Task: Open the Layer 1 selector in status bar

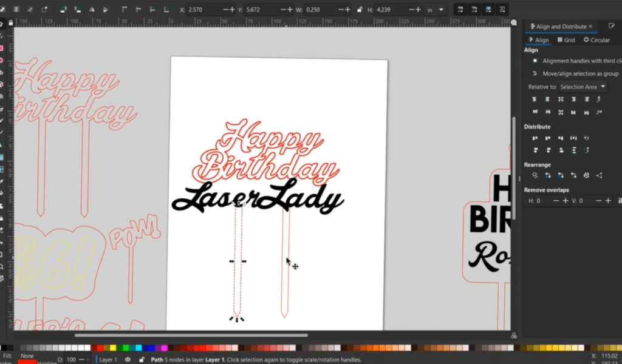Action: coord(108,360)
